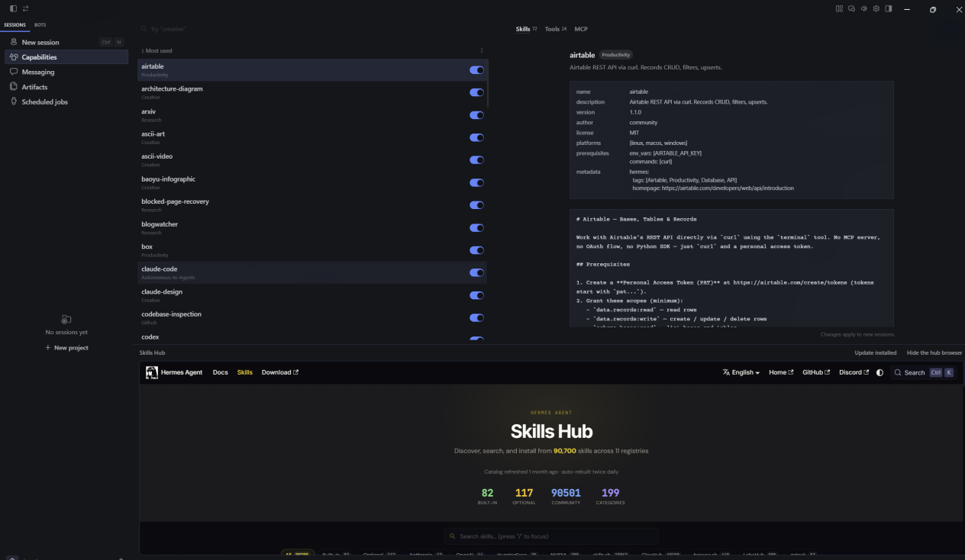Screen dimensions: 965x560
Task: Click the Hermes Agent logo in hub browser
Action: 152,372
